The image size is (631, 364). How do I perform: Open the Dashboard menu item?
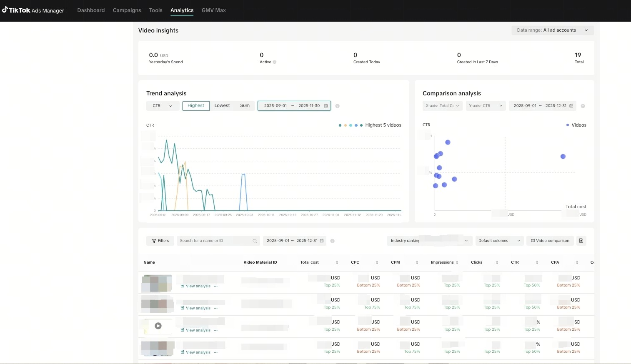pos(91,10)
